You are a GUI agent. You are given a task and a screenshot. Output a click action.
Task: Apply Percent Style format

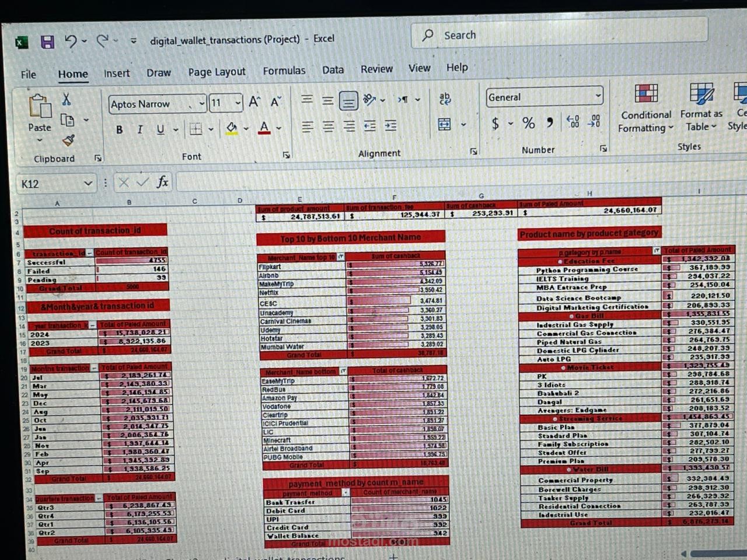pyautogui.click(x=529, y=123)
